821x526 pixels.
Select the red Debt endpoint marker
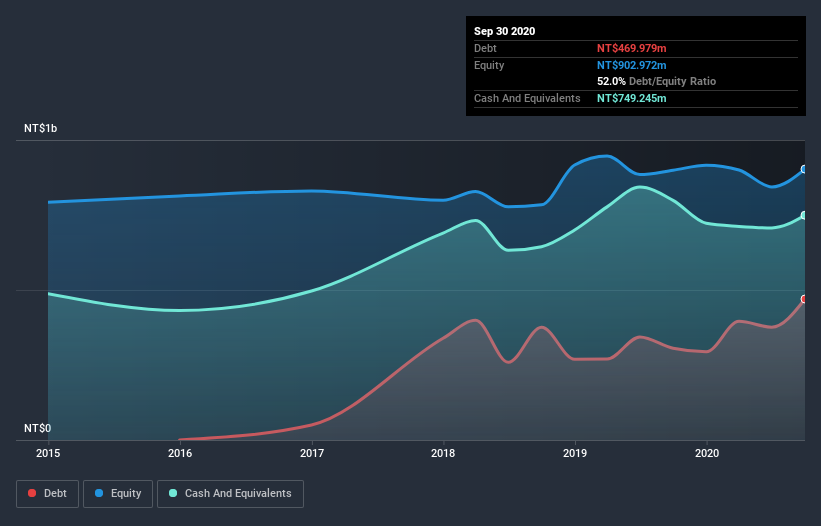[804, 299]
